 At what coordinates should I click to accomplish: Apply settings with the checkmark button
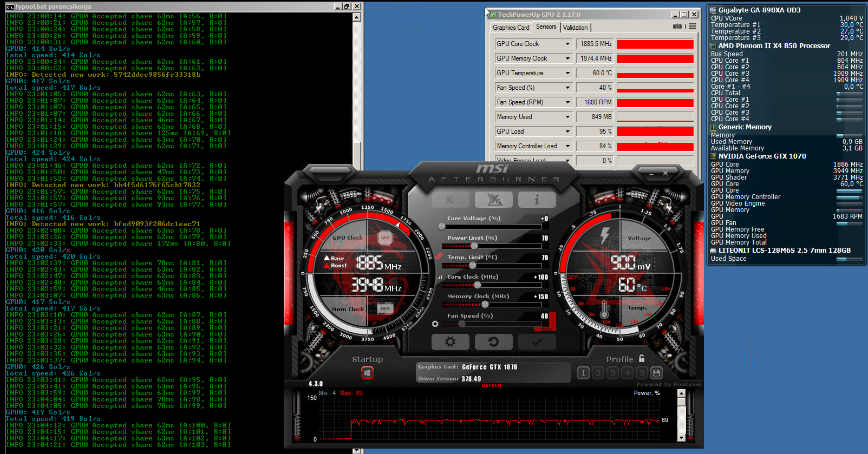click(x=537, y=342)
